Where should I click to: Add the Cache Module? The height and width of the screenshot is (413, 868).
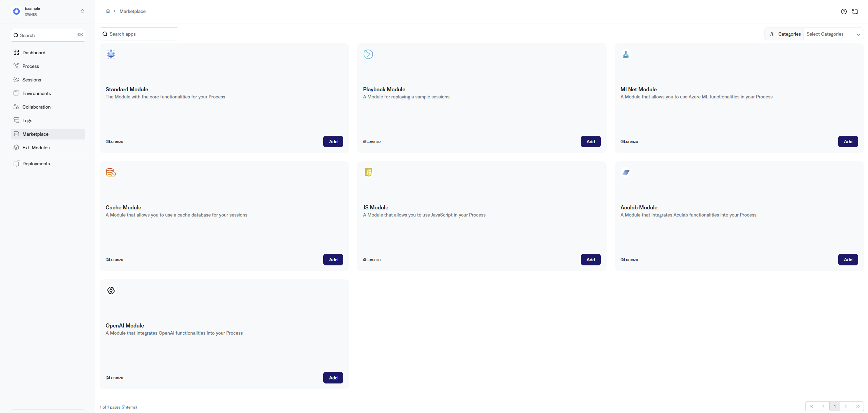pos(333,260)
